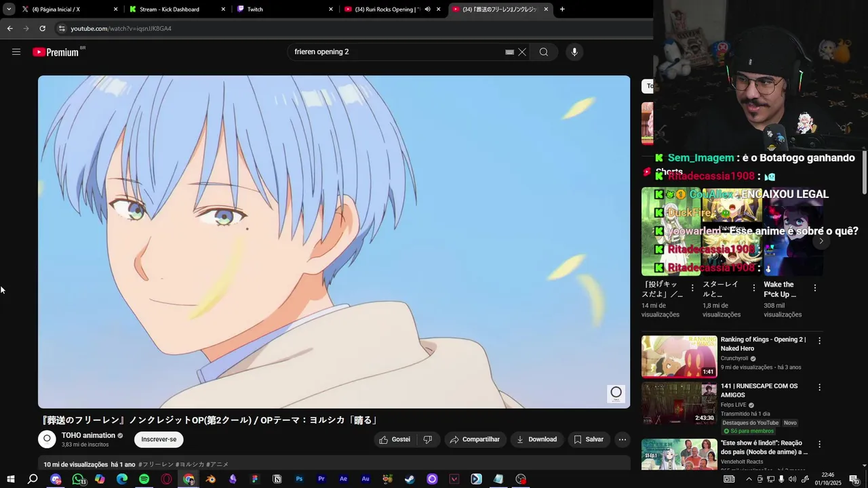Open the YouTube guide hamburger menu
Screen dimensions: 868x488
tap(16, 52)
